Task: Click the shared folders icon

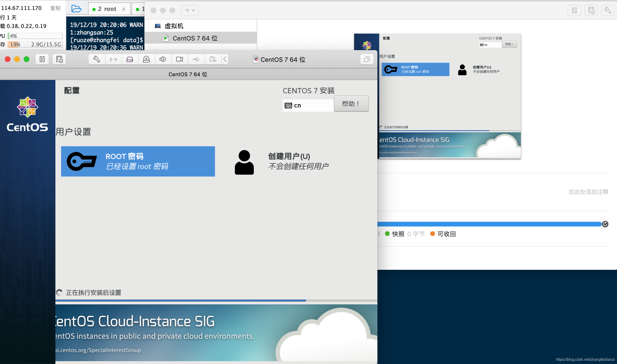Action: coord(213,59)
